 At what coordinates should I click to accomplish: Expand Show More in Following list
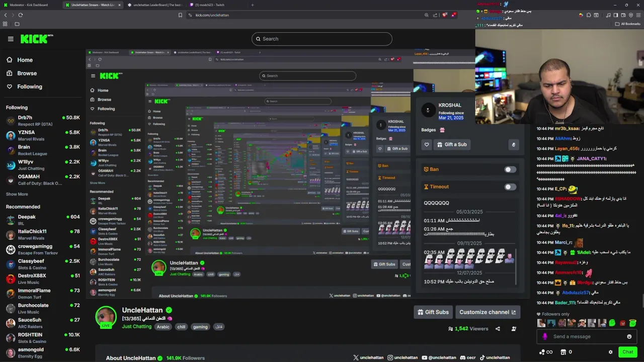coord(17,194)
